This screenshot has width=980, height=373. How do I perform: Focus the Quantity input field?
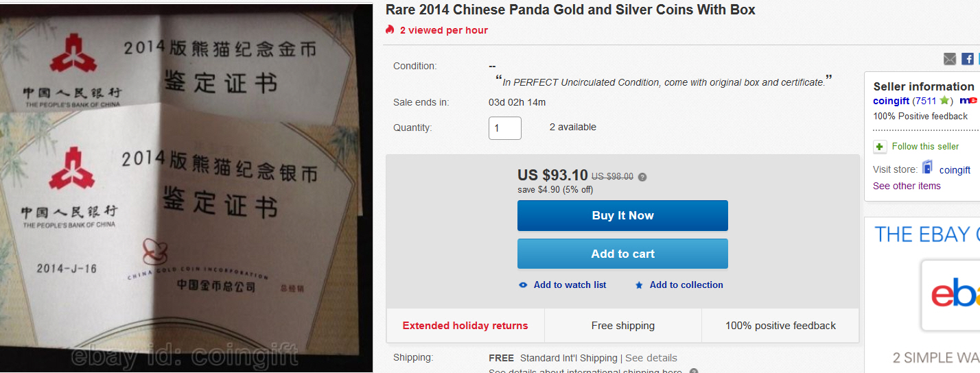point(504,128)
